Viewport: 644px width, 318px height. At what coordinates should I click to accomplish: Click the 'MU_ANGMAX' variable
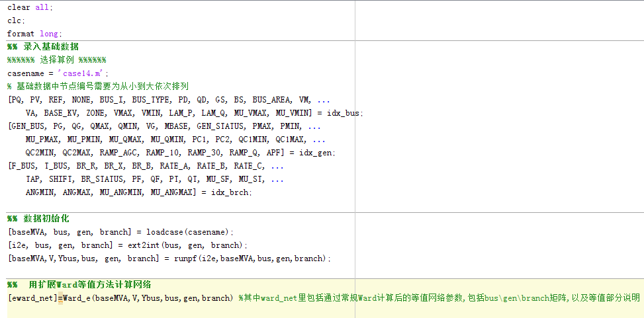171,192
